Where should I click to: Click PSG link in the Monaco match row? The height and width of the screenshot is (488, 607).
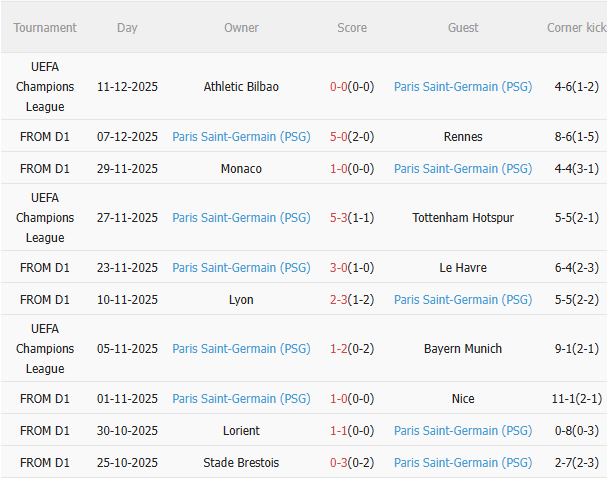click(x=463, y=169)
